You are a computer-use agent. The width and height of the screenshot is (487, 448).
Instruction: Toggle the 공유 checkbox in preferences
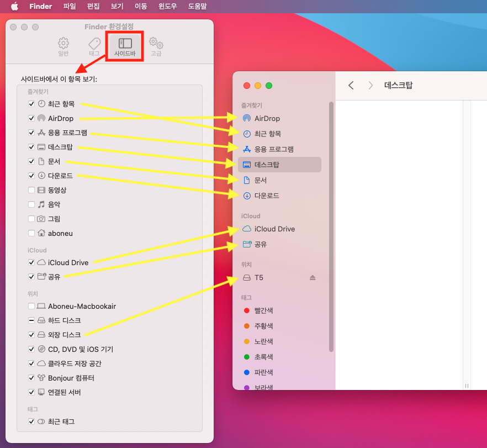pos(31,277)
